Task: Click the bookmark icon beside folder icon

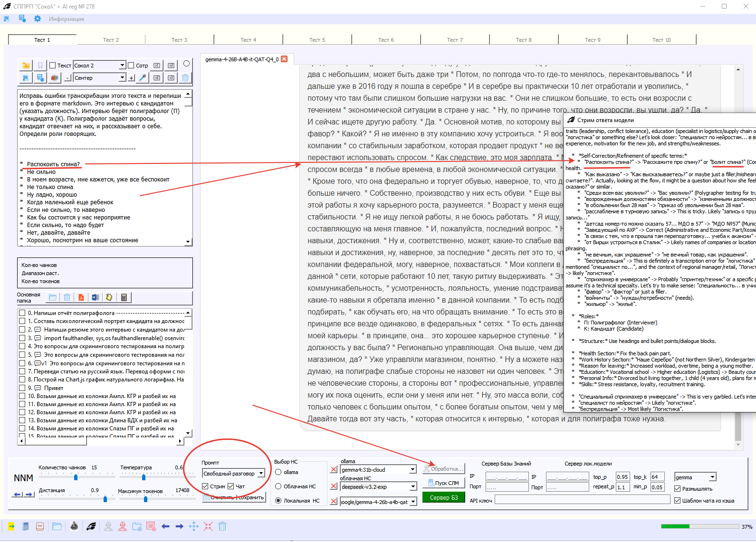Action: coord(40,66)
